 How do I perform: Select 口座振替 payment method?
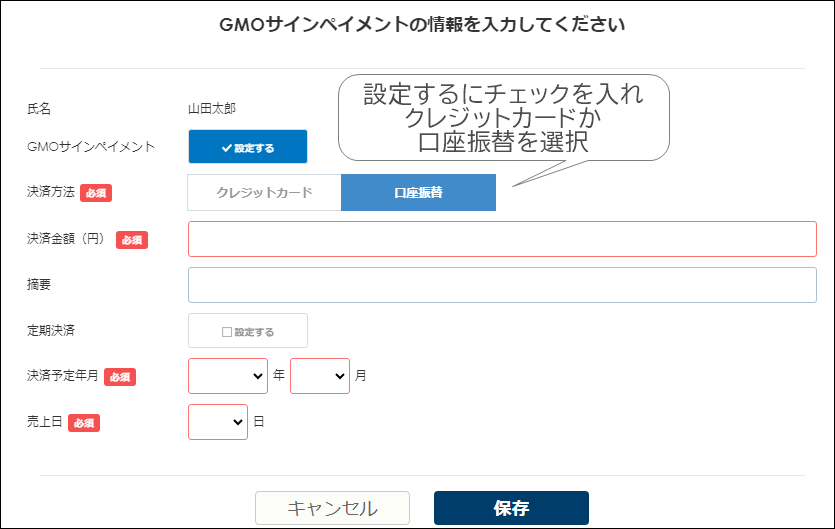pyautogui.click(x=419, y=192)
